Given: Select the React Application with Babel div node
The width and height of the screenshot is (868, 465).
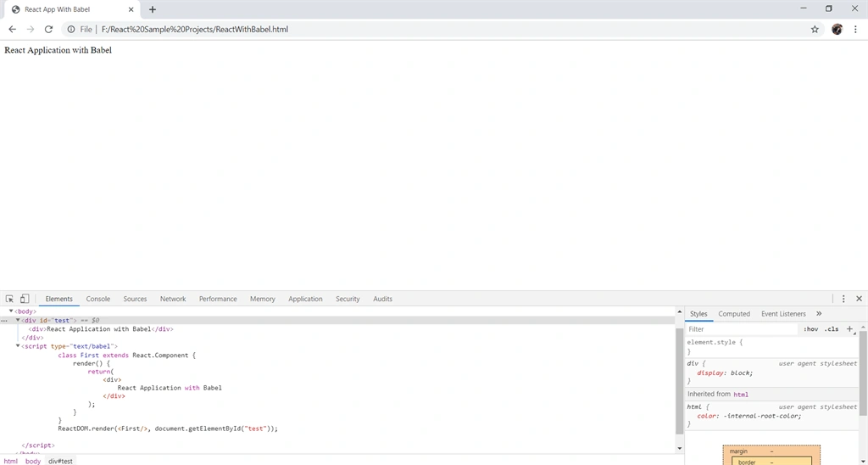Looking at the screenshot, I should (101, 329).
